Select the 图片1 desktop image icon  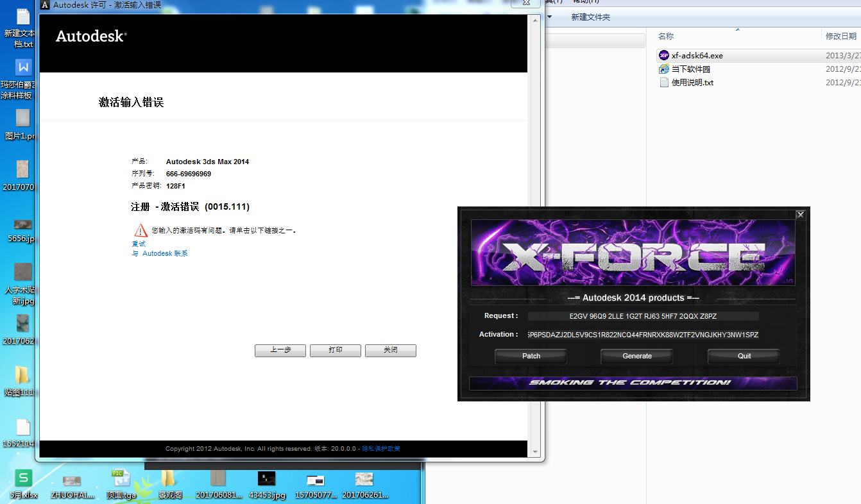pos(22,117)
